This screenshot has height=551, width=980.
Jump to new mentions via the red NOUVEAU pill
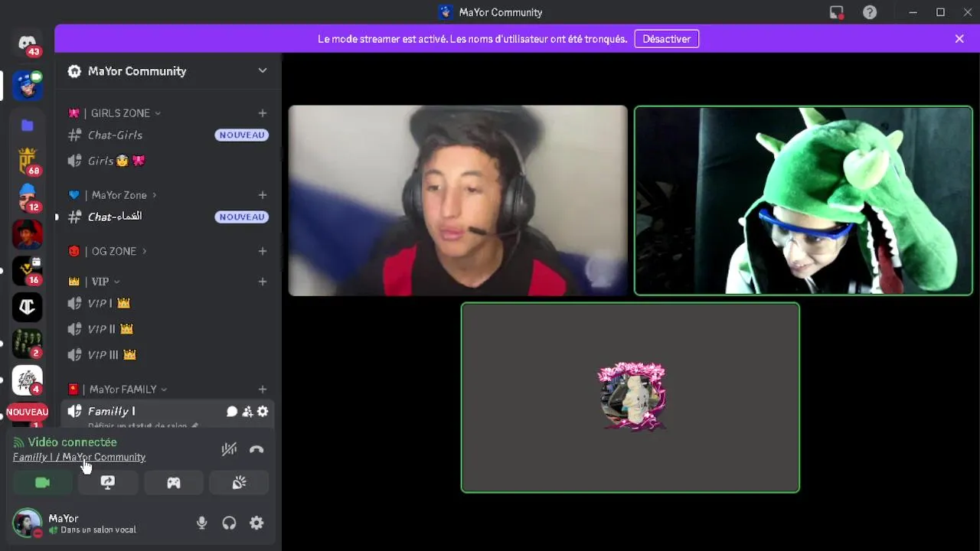[28, 412]
